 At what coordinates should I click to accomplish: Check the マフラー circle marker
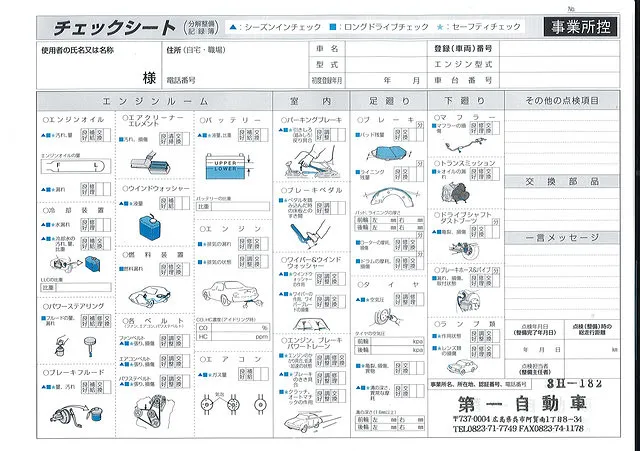click(x=438, y=119)
